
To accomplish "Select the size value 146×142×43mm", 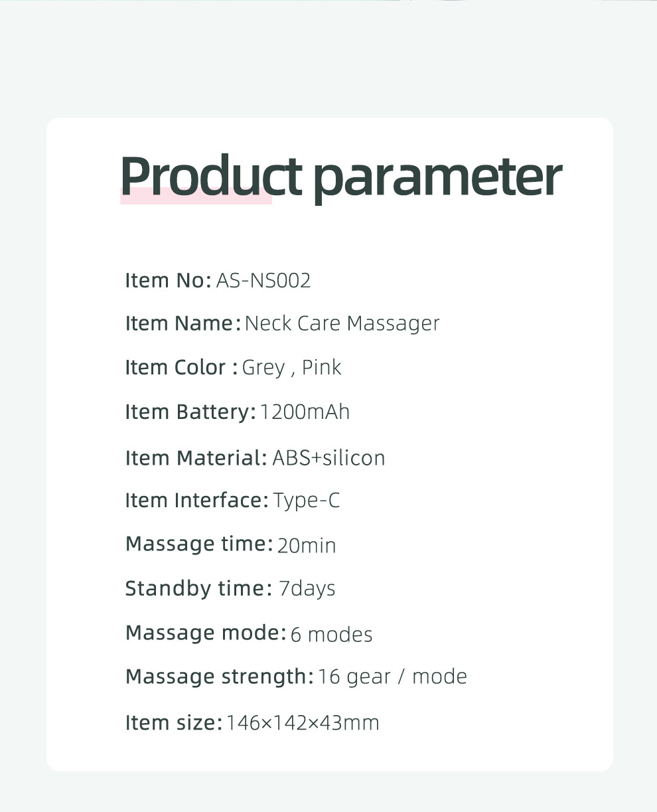I will tap(303, 723).
